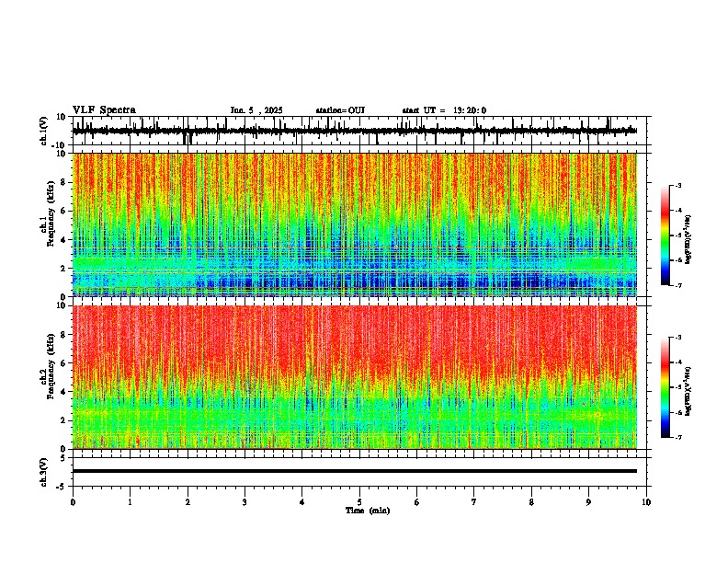The image size is (728, 563).
Task: Click the '-7' label on ch.1 color scale
Action: [x=677, y=285]
